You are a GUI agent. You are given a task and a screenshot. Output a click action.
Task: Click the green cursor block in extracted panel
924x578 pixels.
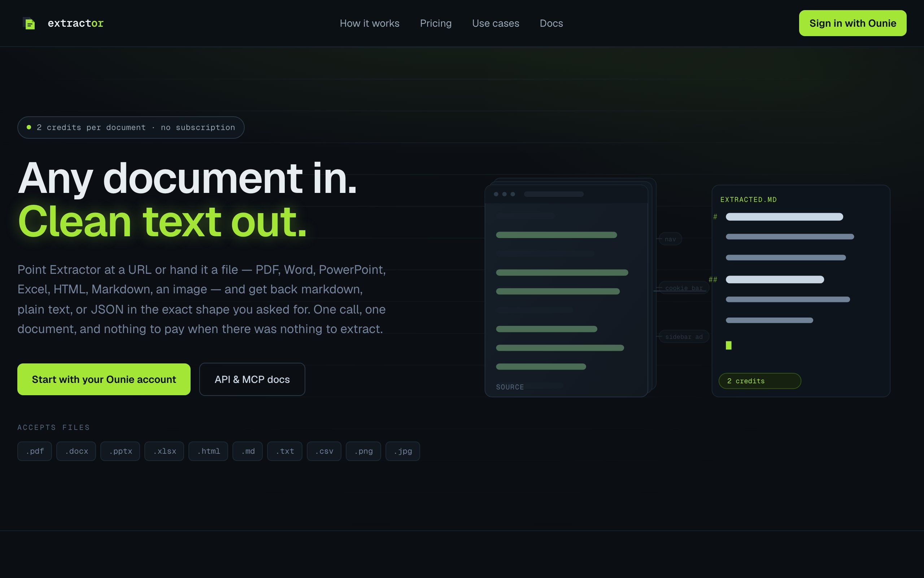click(728, 346)
